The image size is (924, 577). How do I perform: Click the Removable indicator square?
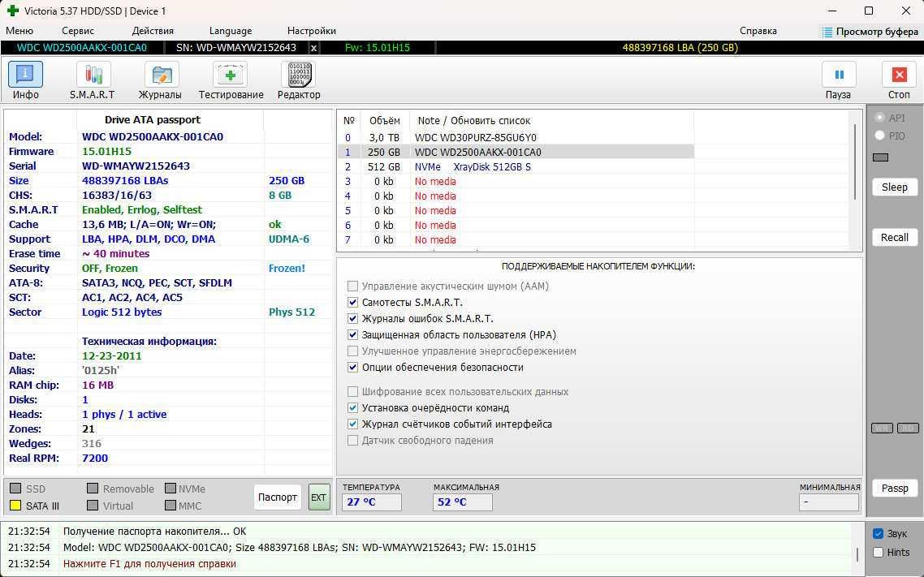pyautogui.click(x=93, y=488)
